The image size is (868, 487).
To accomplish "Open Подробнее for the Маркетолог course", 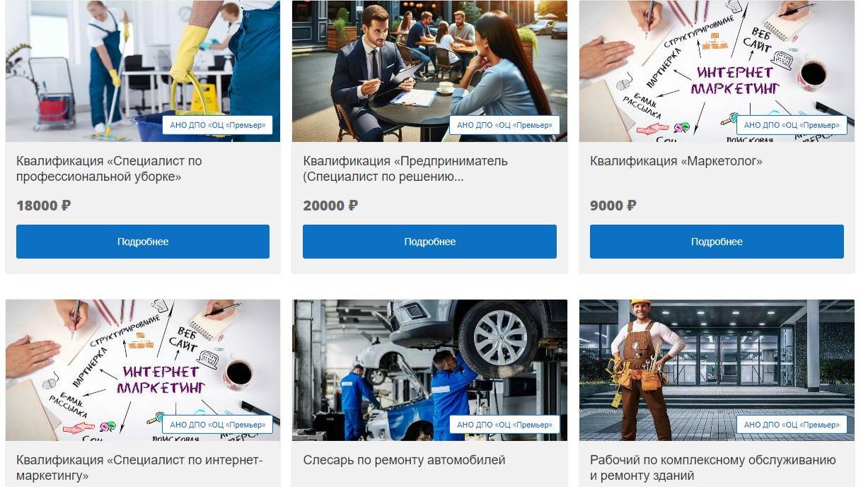I will click(x=717, y=242).
